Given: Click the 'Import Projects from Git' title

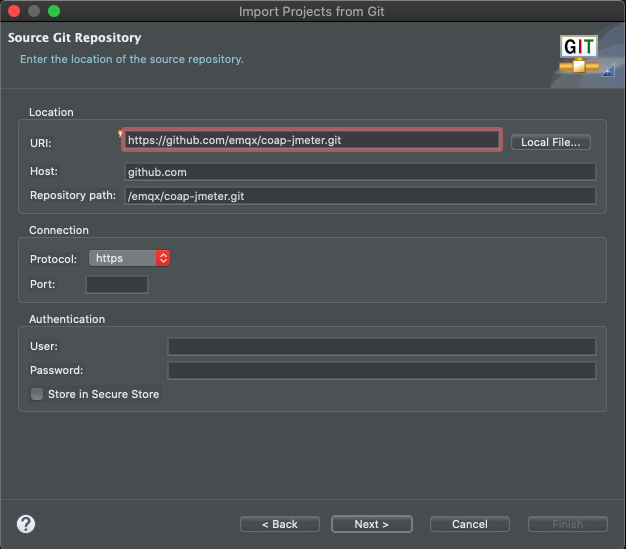Looking at the screenshot, I should click(312, 12).
